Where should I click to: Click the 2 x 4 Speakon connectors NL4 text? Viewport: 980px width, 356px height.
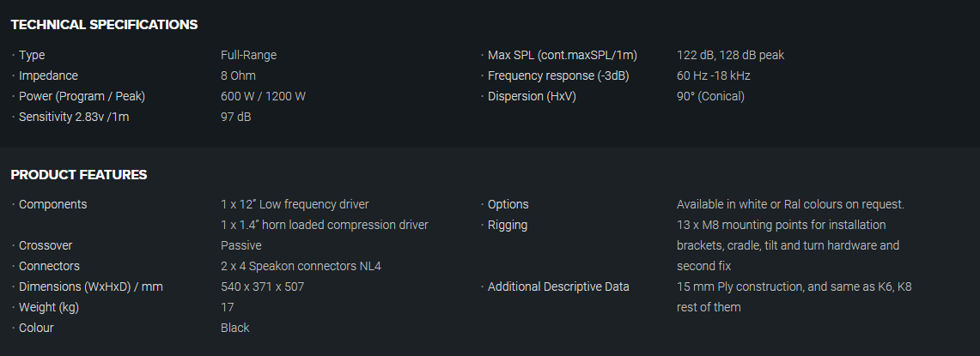point(301,266)
